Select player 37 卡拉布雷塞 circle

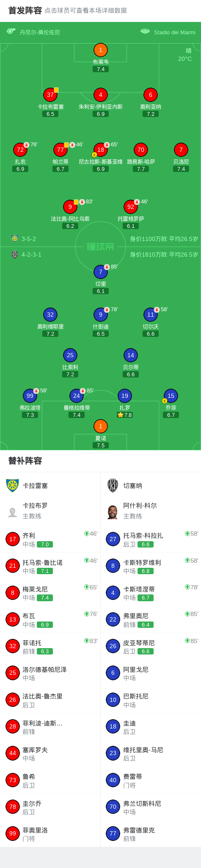coord(50,95)
